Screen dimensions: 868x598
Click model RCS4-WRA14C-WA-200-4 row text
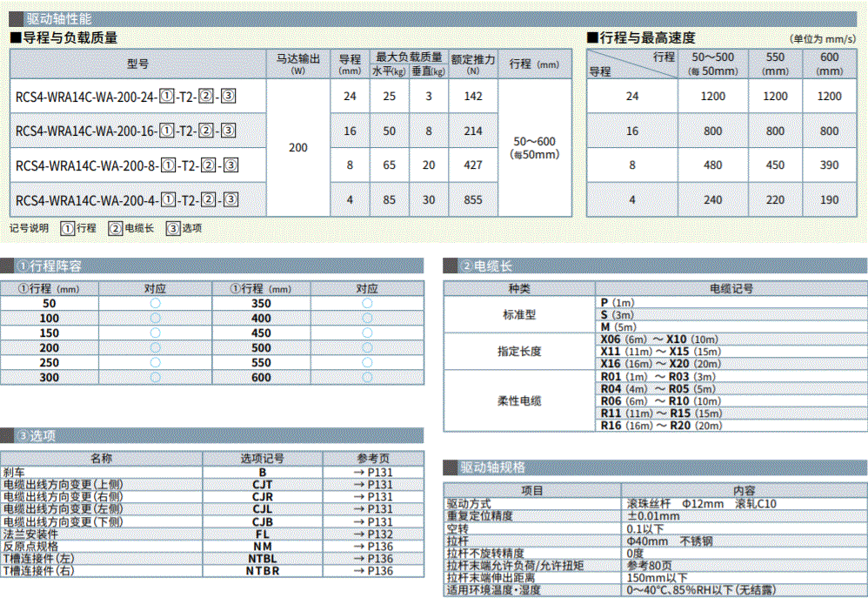point(127,200)
